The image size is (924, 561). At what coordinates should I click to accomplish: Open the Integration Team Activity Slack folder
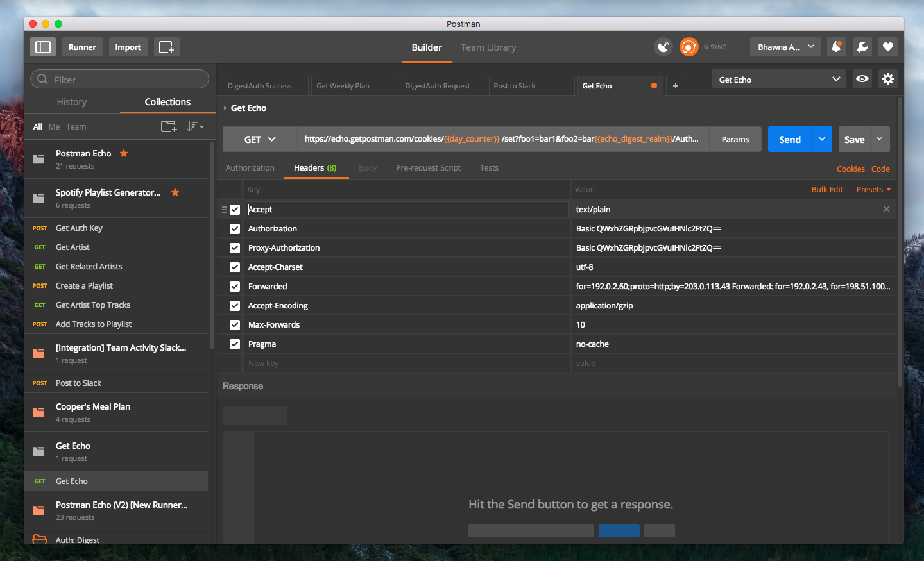[38, 353]
